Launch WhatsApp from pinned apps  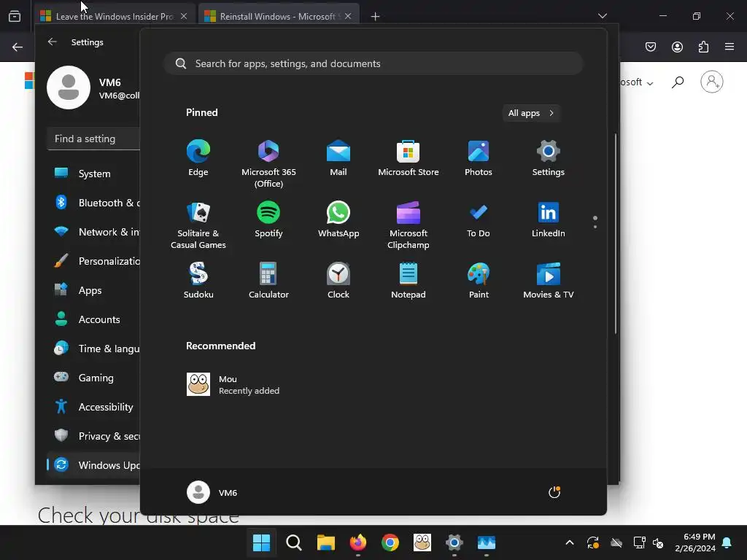tap(338, 219)
